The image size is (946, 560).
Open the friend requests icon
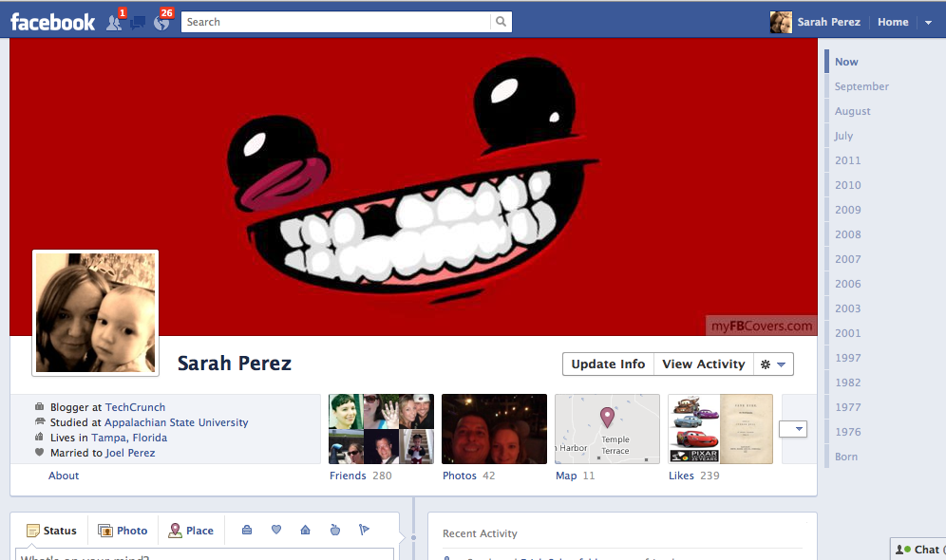click(113, 22)
